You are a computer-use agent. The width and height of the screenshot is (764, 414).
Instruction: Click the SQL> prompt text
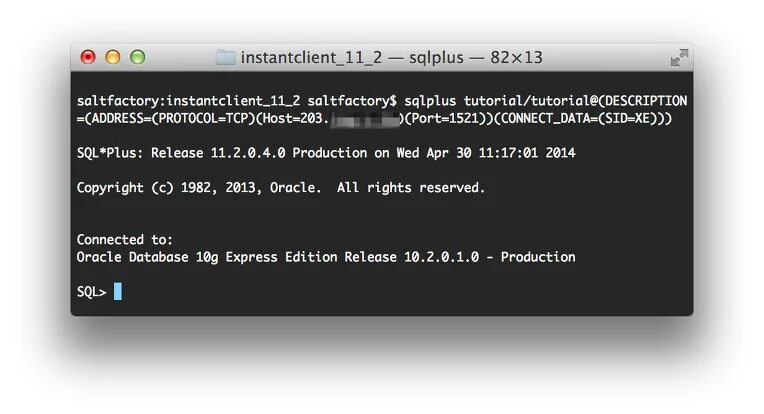tap(92, 292)
